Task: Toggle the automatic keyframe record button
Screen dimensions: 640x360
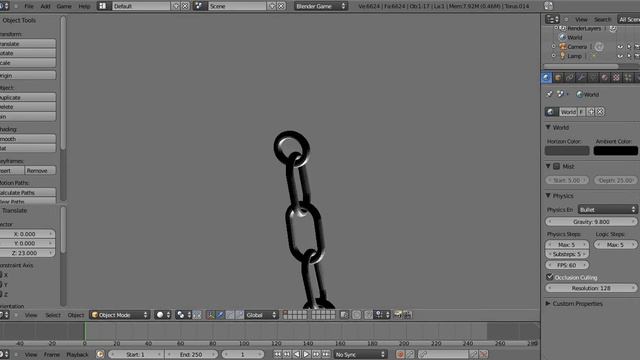Action: click(x=400, y=354)
